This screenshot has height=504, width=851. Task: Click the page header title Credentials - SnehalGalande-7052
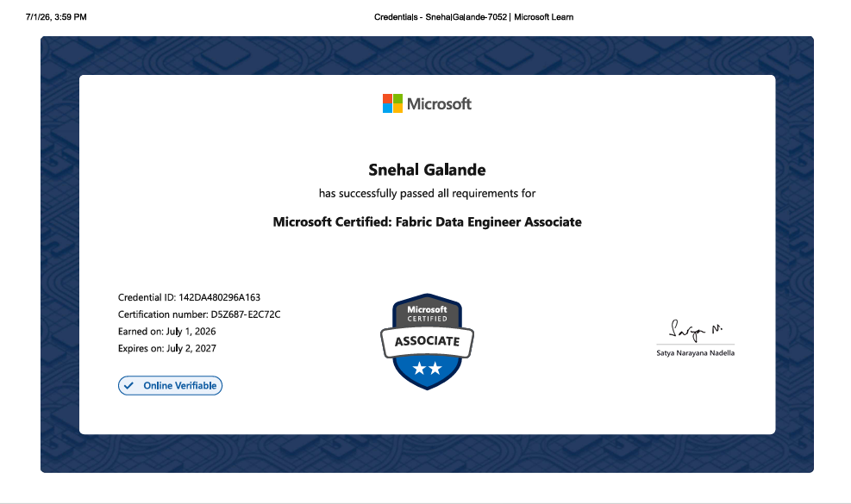tap(474, 17)
